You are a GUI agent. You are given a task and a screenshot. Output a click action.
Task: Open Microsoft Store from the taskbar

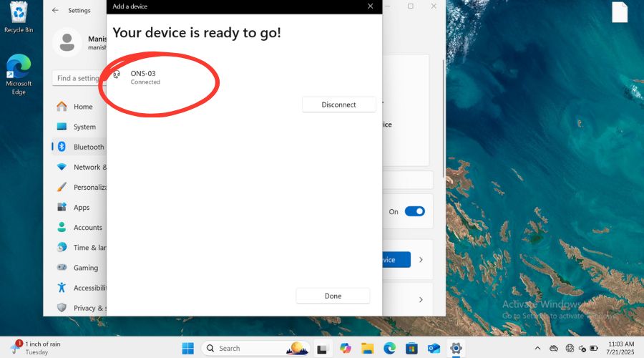411,349
